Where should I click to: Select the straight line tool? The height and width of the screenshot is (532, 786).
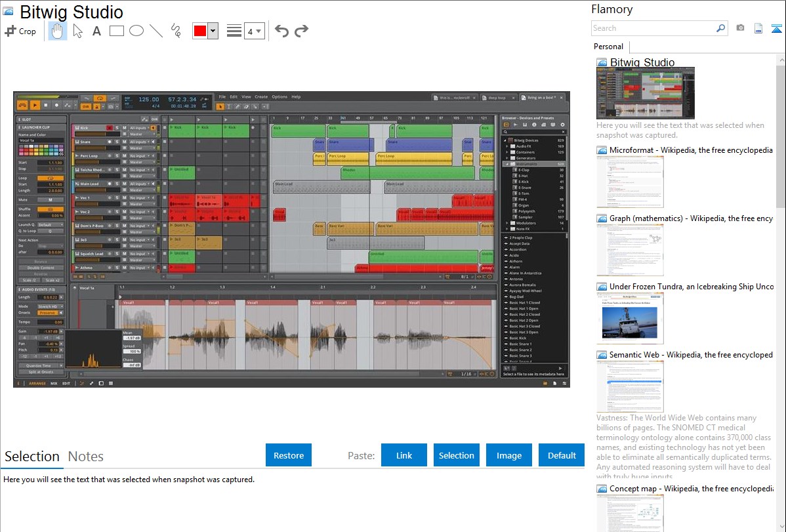click(156, 31)
